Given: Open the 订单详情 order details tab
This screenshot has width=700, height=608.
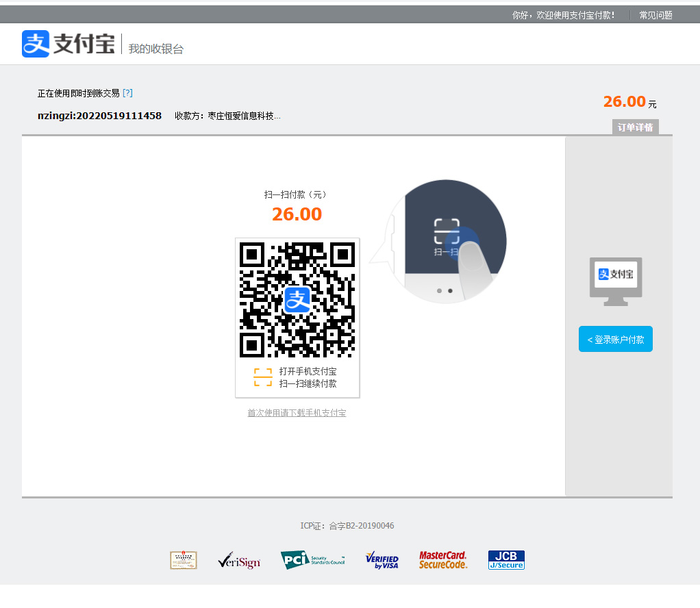Looking at the screenshot, I should tap(635, 127).
